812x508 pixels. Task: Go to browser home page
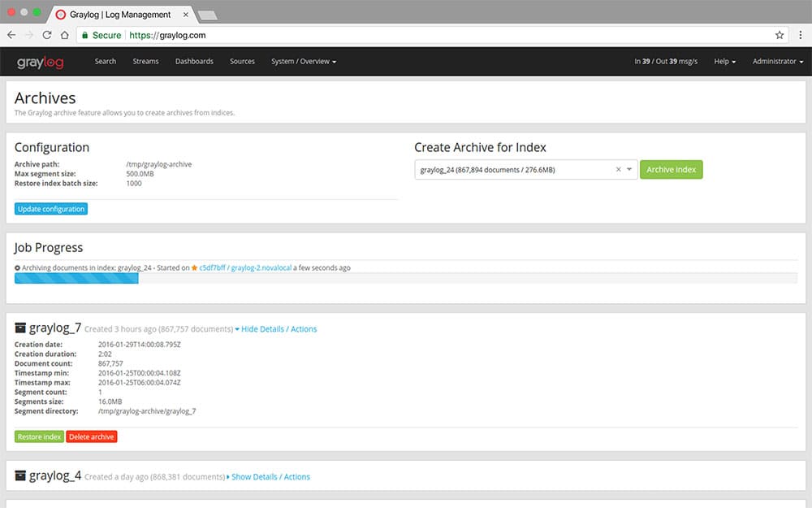coord(64,35)
